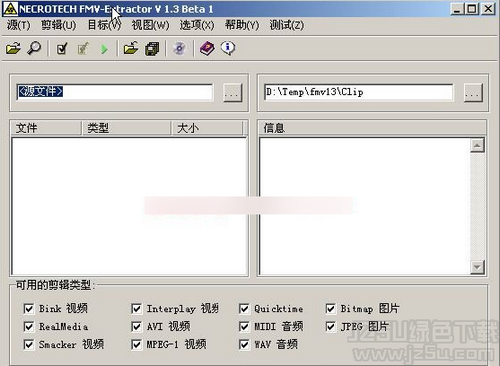Click the target folder open icon

click(131, 49)
